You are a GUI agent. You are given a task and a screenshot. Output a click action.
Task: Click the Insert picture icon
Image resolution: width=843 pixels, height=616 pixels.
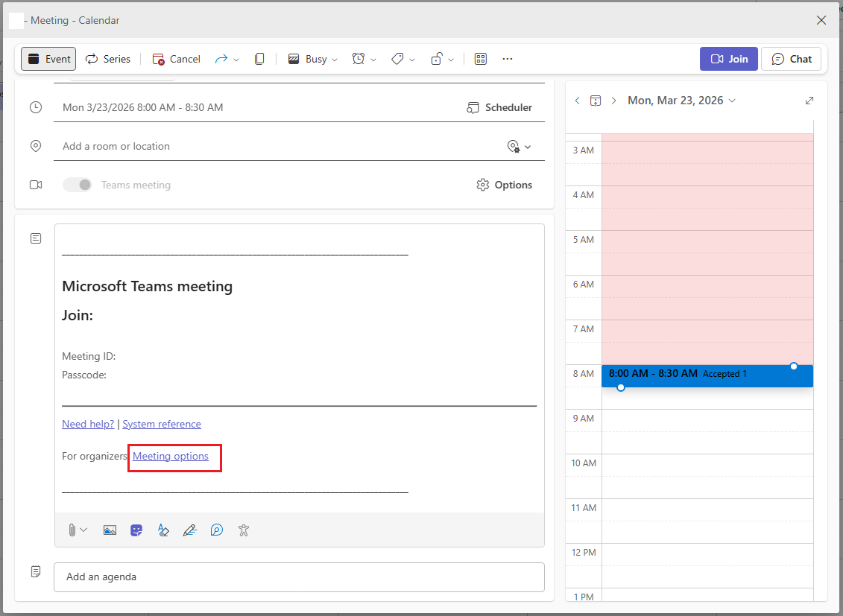pyautogui.click(x=110, y=530)
